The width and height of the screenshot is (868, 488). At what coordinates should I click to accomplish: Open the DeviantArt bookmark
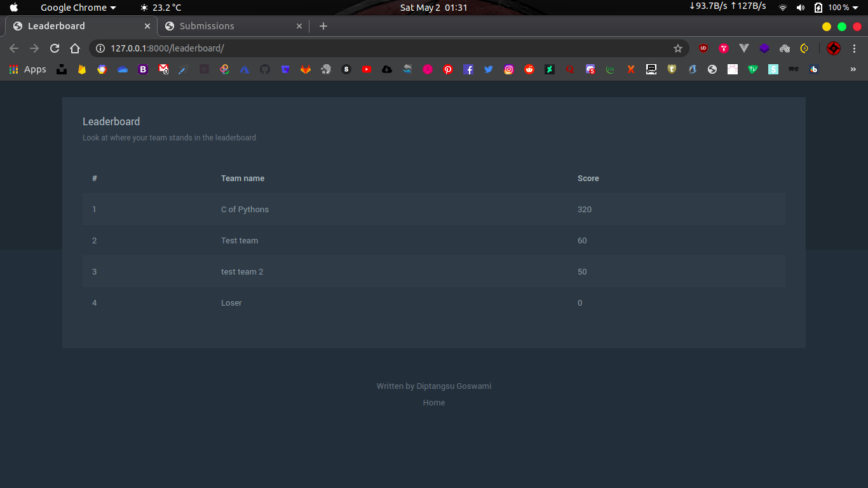coord(550,69)
